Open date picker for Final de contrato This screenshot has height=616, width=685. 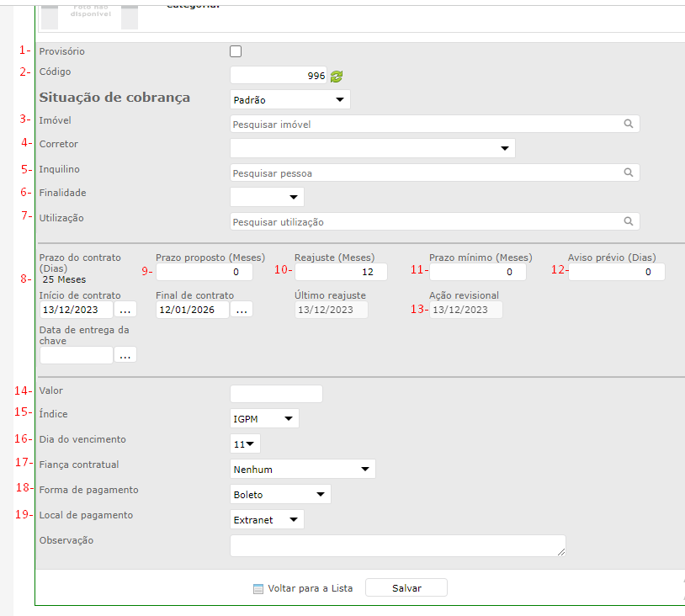[x=242, y=310]
